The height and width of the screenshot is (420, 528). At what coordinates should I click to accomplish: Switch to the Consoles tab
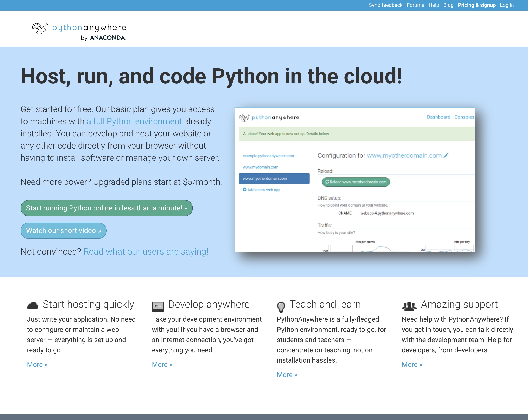pyautogui.click(x=464, y=117)
